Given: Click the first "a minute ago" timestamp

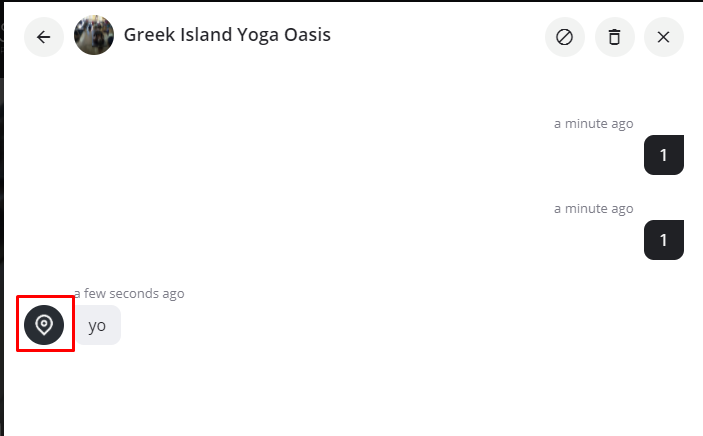Looking at the screenshot, I should click(x=593, y=124).
